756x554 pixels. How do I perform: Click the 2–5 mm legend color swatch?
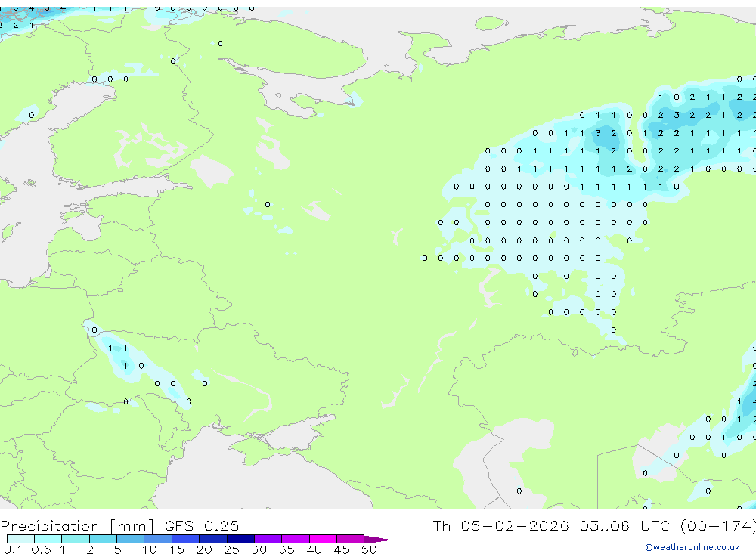point(103,539)
